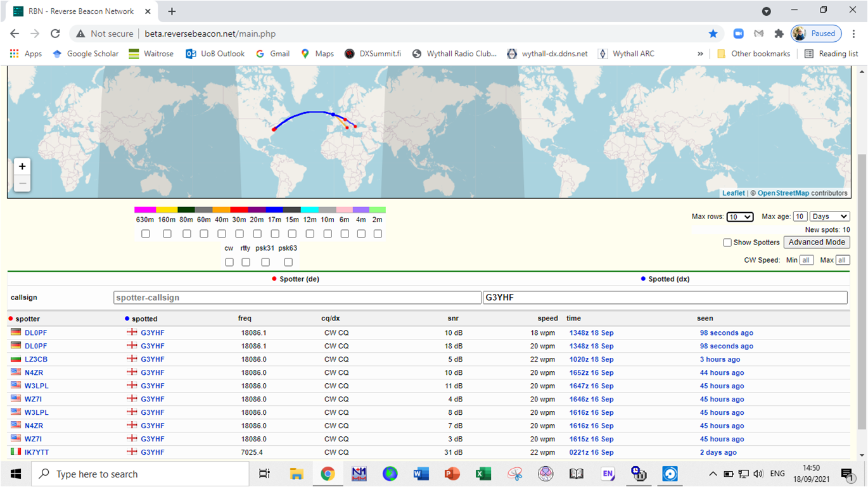The image size is (868, 487).
Task: Click the blue 17m band color swatch
Action: point(274,210)
